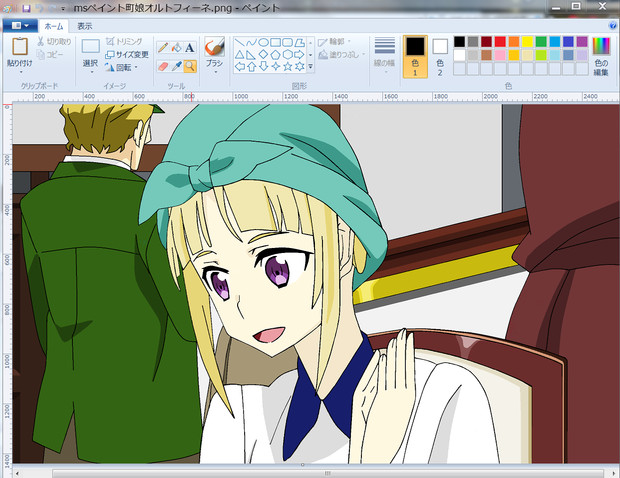Switch to the Home (ホーム) tab
Viewport: 620px width, 478px height.
point(53,26)
